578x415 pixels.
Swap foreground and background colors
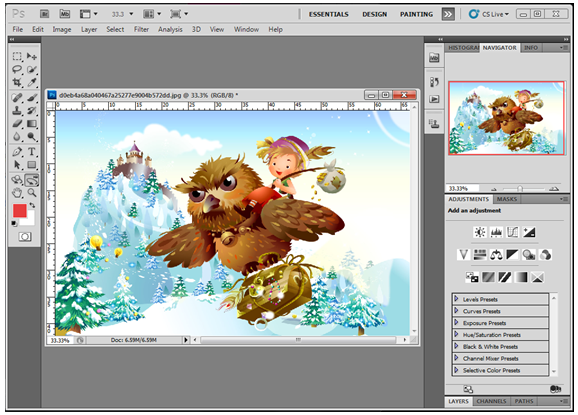[32, 205]
